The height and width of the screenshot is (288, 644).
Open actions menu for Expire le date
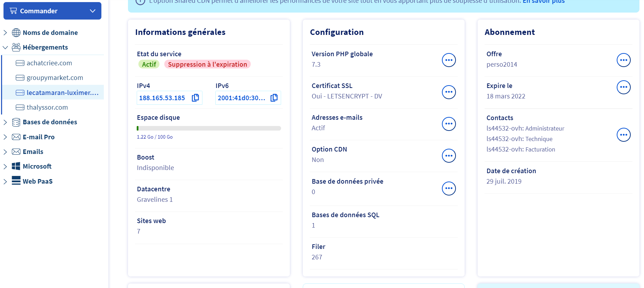[623, 87]
